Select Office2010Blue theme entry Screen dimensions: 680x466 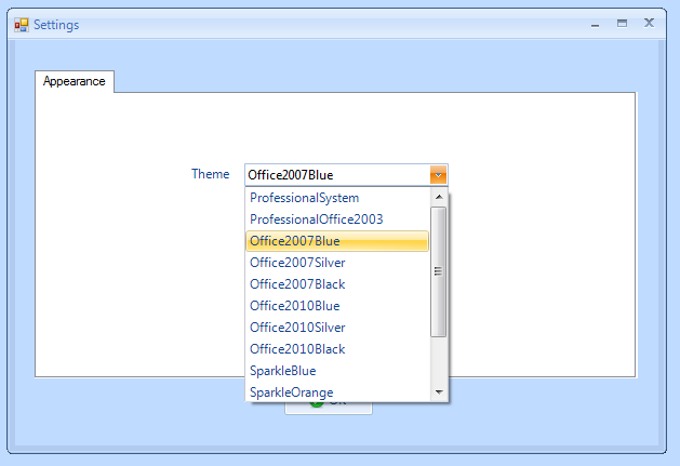(337, 306)
